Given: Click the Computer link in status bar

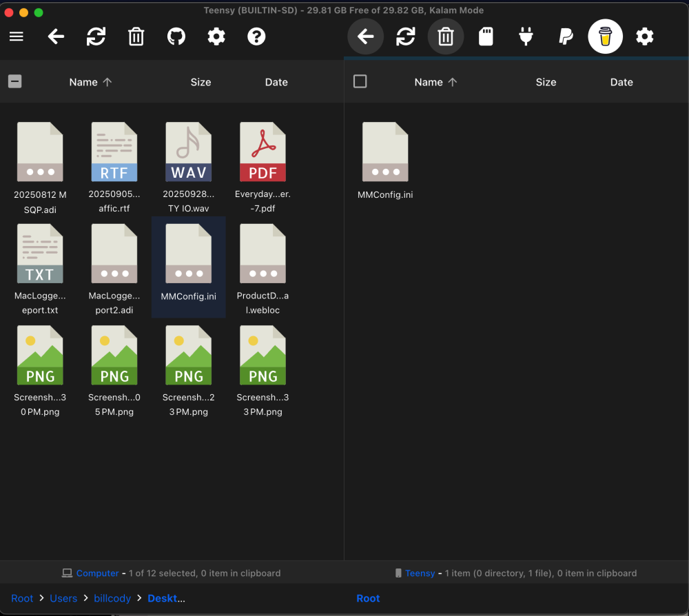Looking at the screenshot, I should click(98, 573).
